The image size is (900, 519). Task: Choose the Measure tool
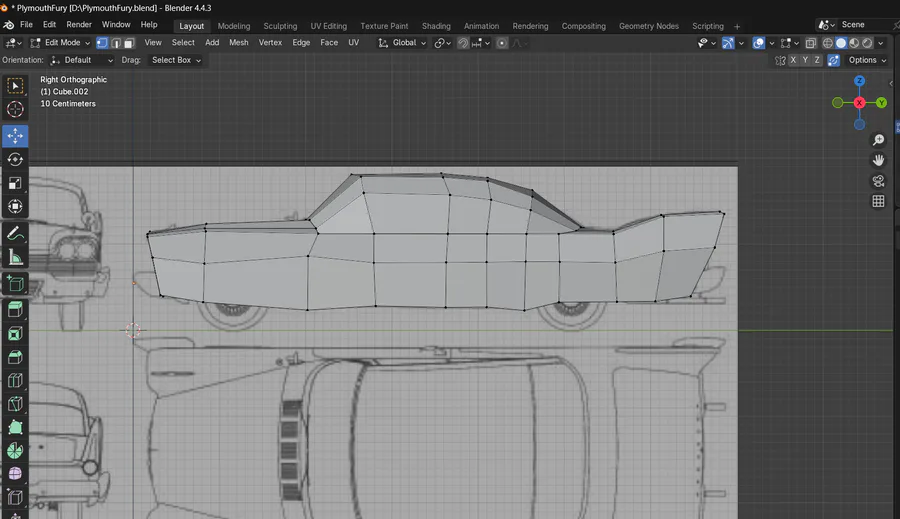(15, 257)
